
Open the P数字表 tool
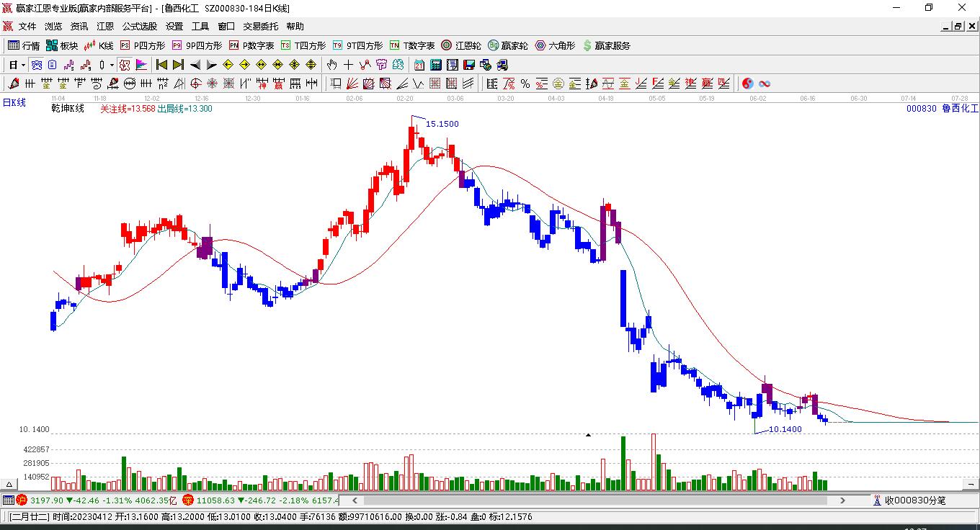coord(251,45)
